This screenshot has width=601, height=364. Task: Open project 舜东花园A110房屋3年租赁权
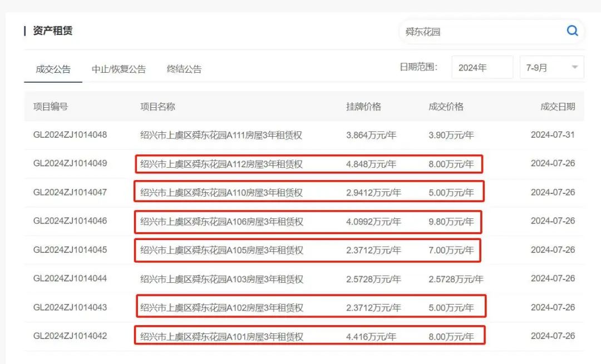221,193
